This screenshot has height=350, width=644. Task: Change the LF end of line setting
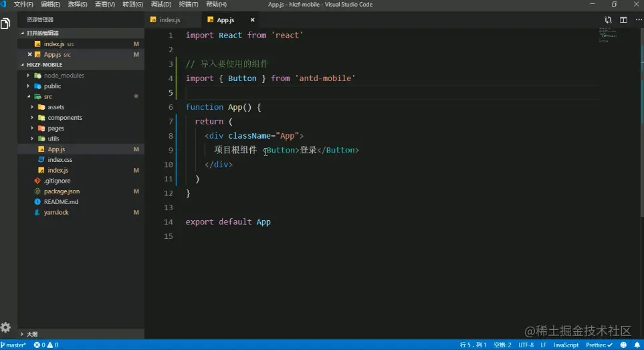[x=544, y=345]
